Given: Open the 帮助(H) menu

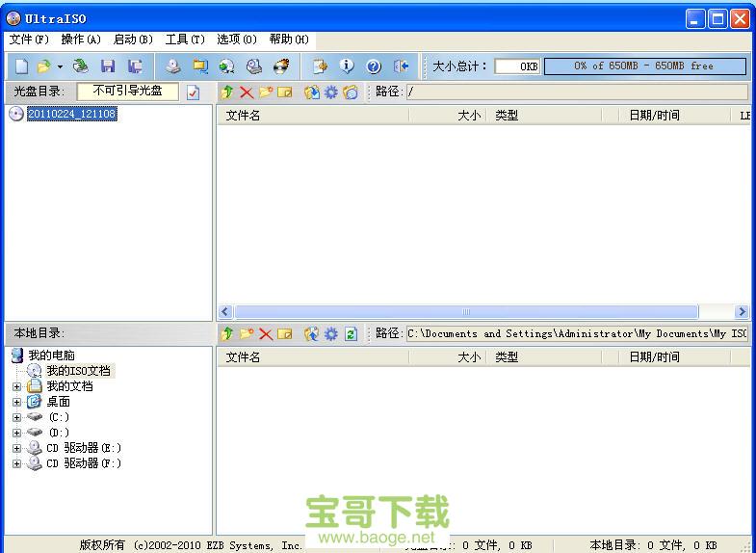Looking at the screenshot, I should [289, 39].
